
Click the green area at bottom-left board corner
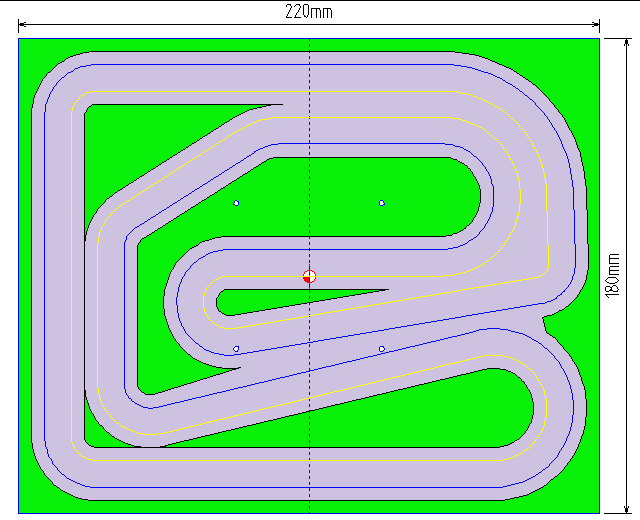tap(30, 500)
